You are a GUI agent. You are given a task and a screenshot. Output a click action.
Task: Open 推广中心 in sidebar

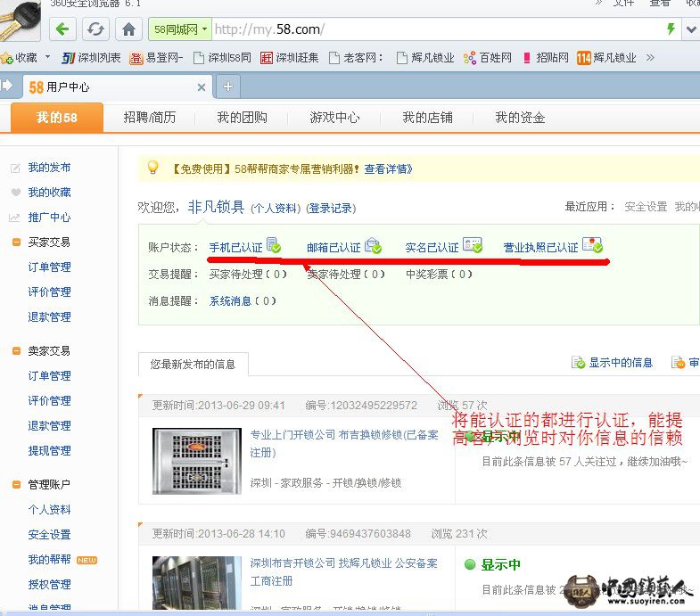[x=49, y=218]
